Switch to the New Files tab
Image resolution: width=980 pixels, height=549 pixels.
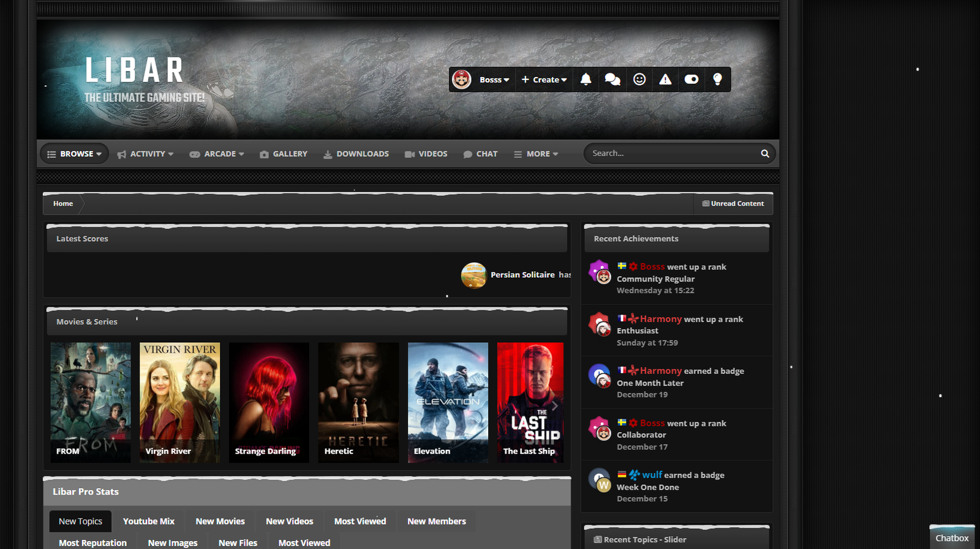click(x=238, y=542)
